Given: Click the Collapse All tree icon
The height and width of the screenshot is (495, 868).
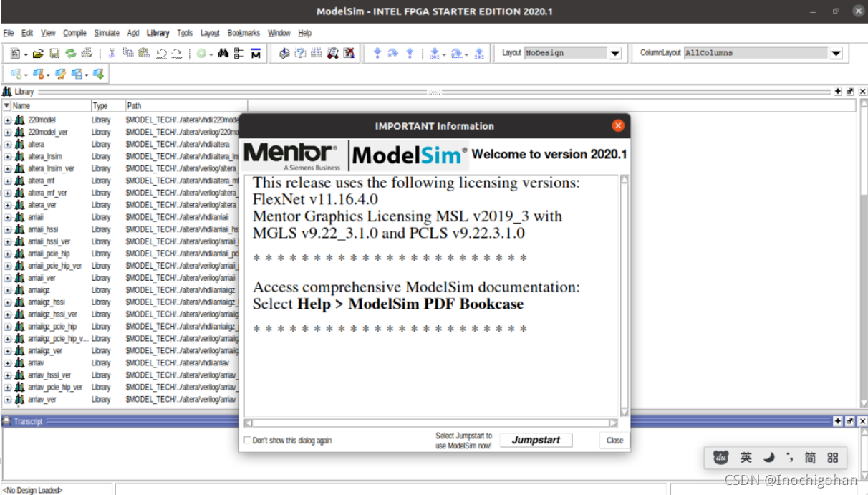Looking at the screenshot, I should point(239,53).
